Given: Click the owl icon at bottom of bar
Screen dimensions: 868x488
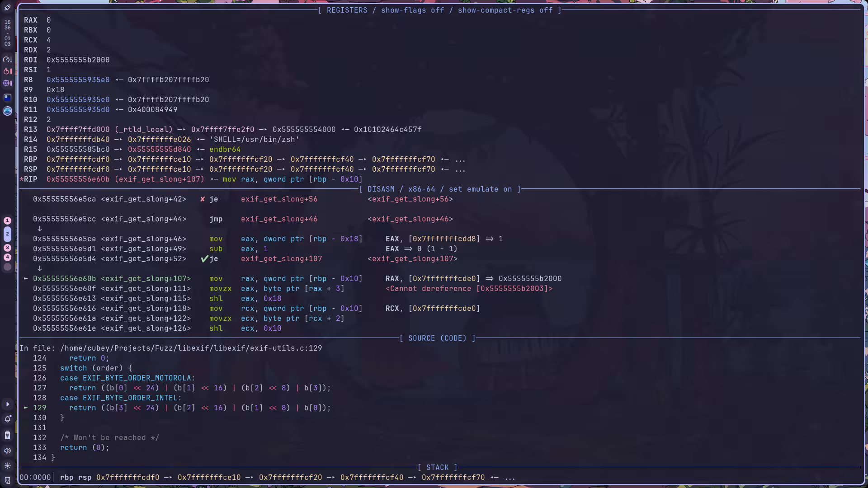Looking at the screenshot, I should tap(7, 480).
